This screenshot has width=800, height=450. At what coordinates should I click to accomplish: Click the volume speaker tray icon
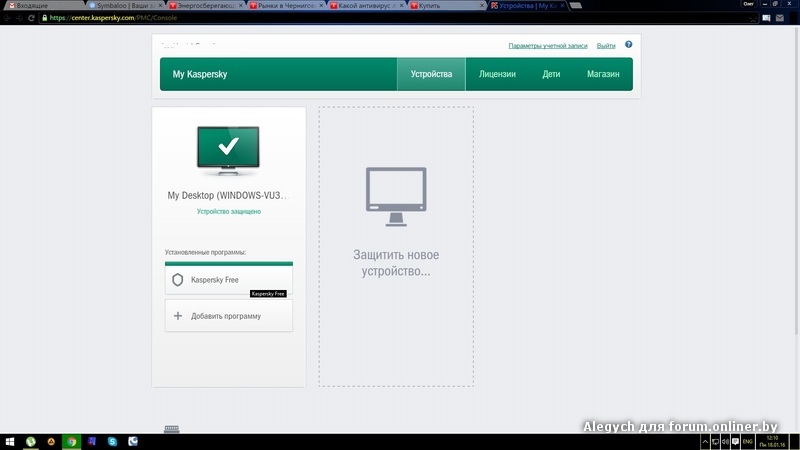click(x=725, y=442)
